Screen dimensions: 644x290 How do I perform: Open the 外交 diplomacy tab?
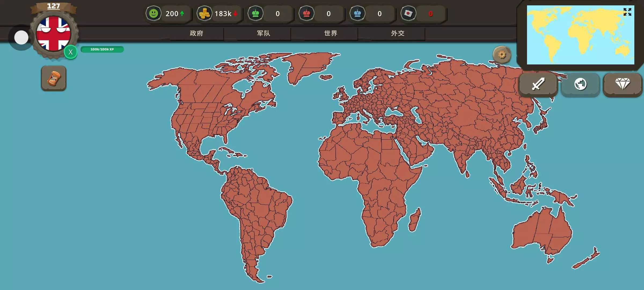pos(398,33)
